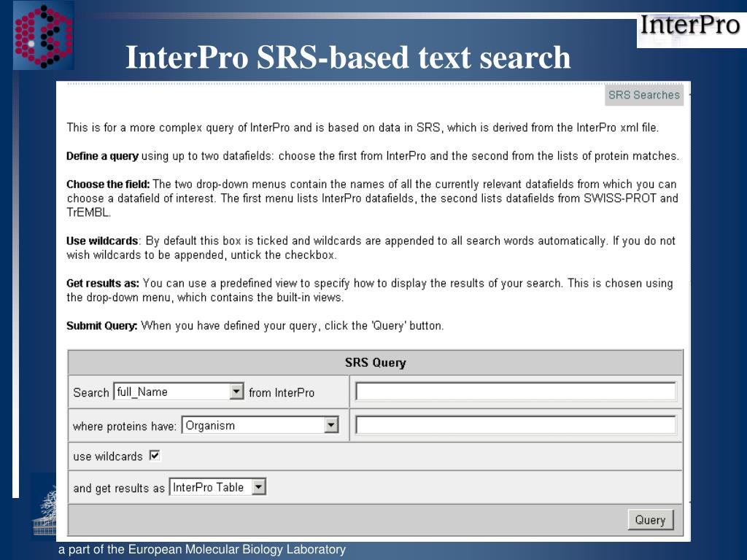The width and height of the screenshot is (747, 560).
Task: Click the 'Choose the field:' bold heading
Action: [x=108, y=184]
